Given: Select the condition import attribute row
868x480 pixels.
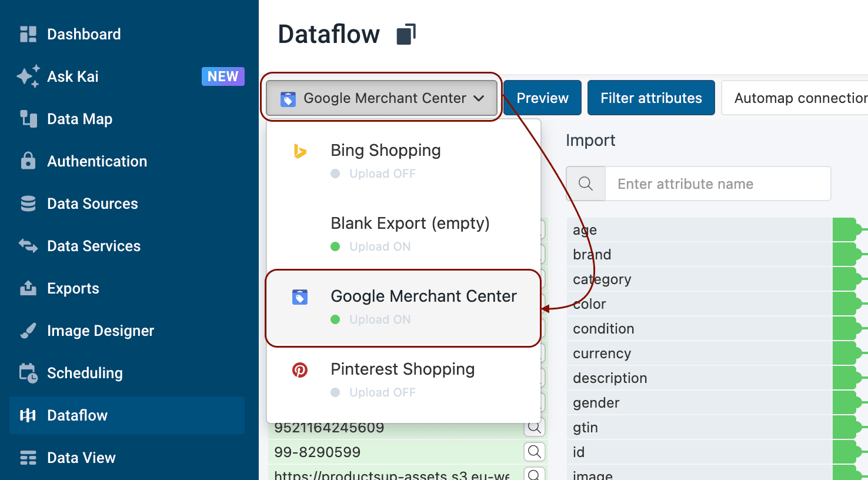Looking at the screenshot, I should (700, 329).
